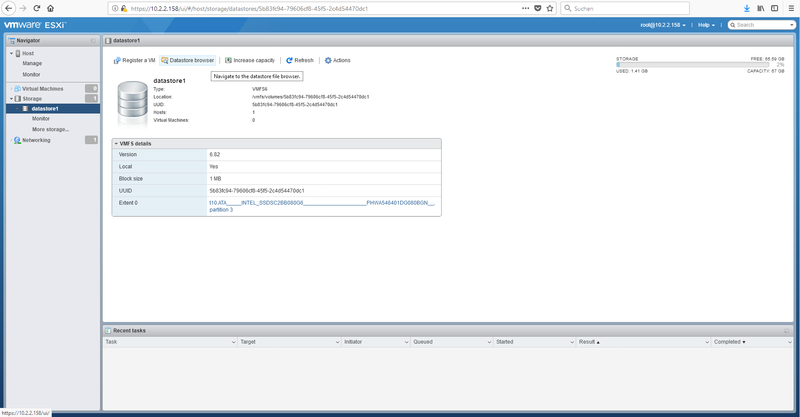
Task: Click the site information icon
Action: 115,8
